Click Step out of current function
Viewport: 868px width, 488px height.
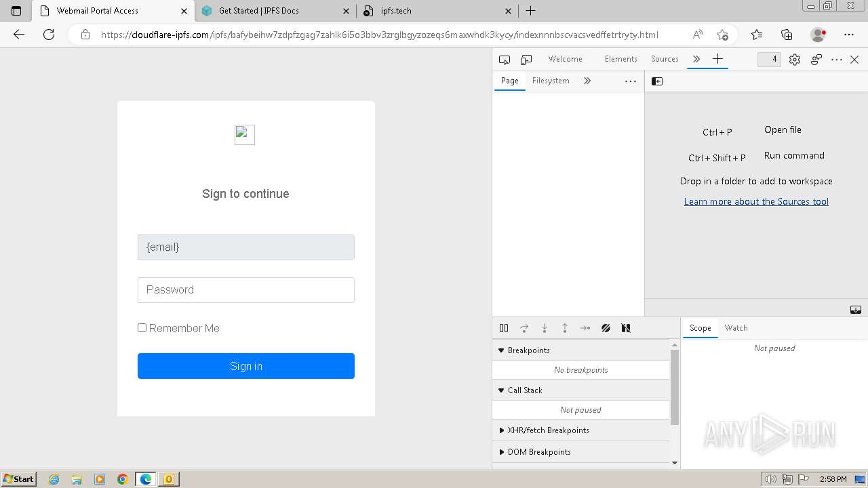(565, 328)
